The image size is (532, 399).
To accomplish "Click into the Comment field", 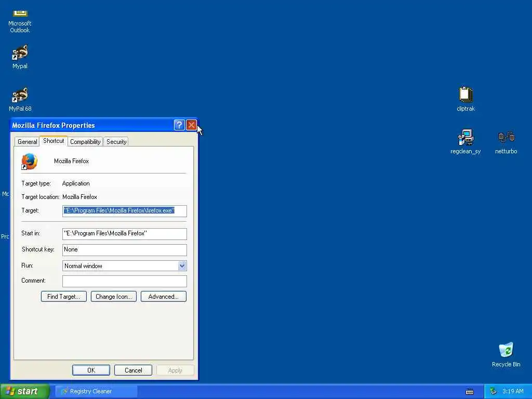I will point(125,281).
